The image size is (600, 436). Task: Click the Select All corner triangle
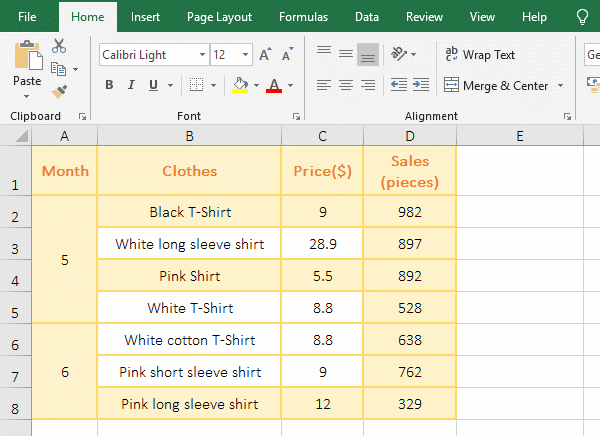coord(21,136)
